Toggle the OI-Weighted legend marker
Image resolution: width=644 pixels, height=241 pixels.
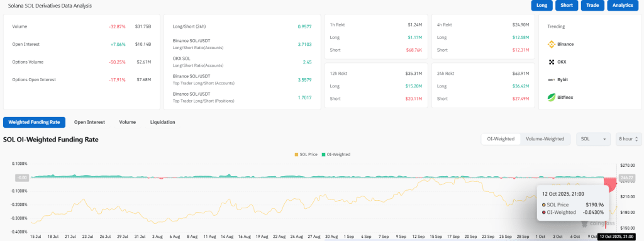click(323, 155)
